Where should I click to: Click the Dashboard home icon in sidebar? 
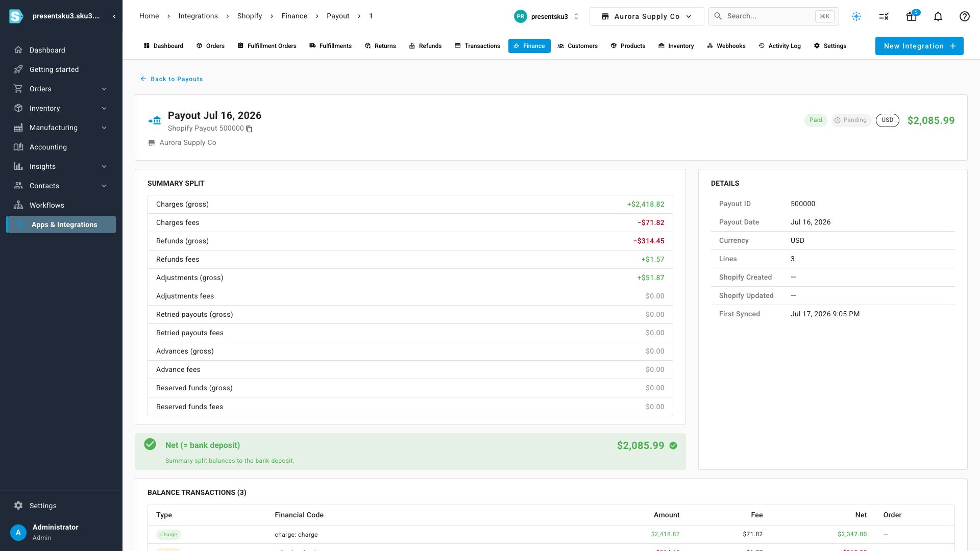tap(18, 50)
